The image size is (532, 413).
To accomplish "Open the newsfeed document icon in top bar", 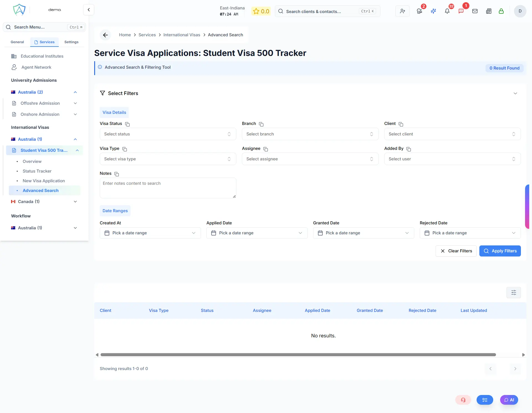I will tap(488, 11).
